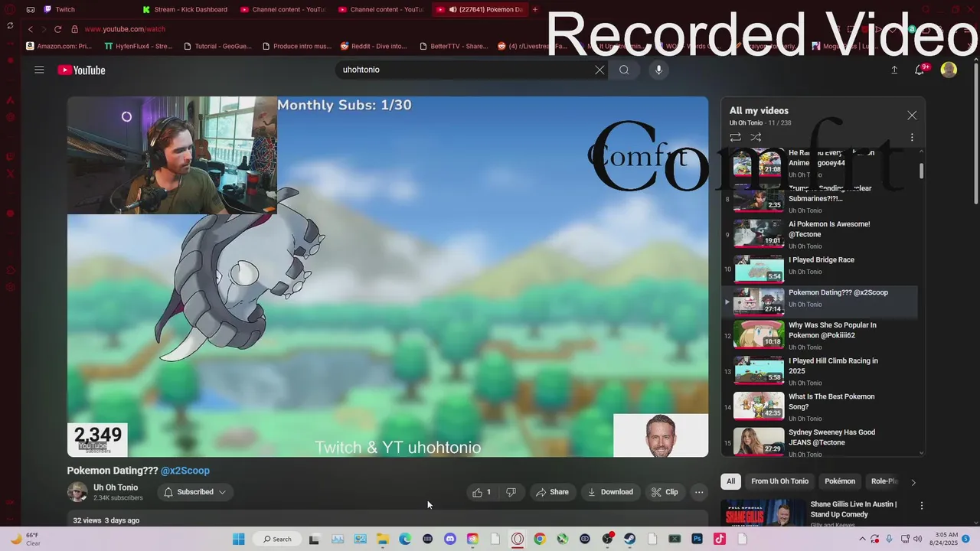Image resolution: width=980 pixels, height=551 pixels.
Task: Open the playlist three-dot options
Action: [912, 137]
